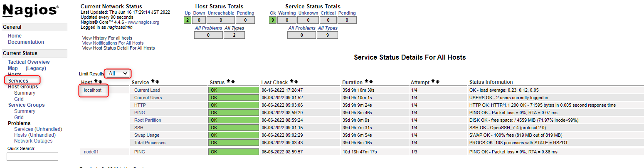Screen dimensions: 644x168
Task: Click the host Up total link
Action: [188, 13]
